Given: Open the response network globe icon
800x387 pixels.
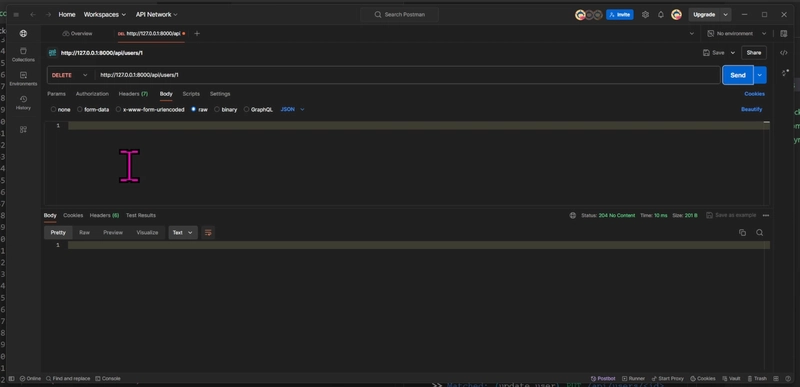Looking at the screenshot, I should coord(572,216).
